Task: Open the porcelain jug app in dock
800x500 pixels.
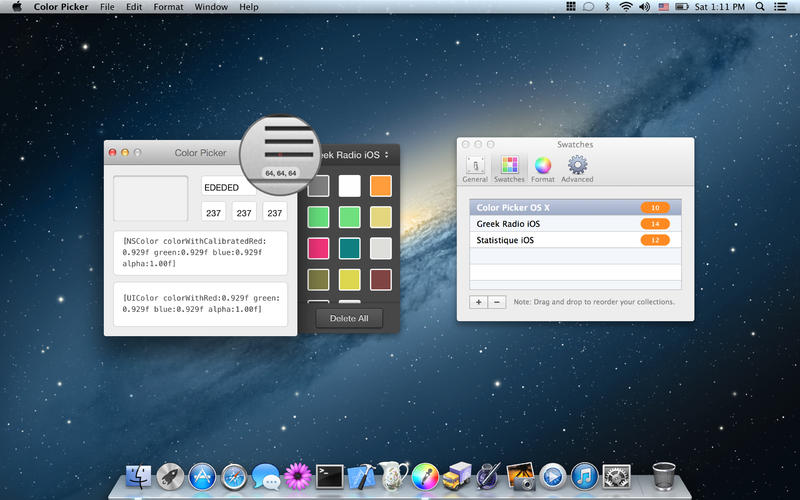Action: tap(393, 476)
